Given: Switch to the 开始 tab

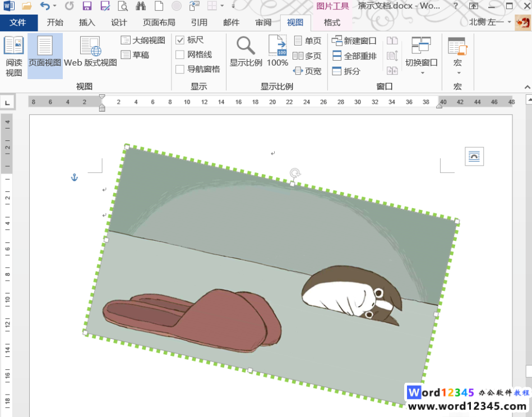Looking at the screenshot, I should [x=55, y=22].
